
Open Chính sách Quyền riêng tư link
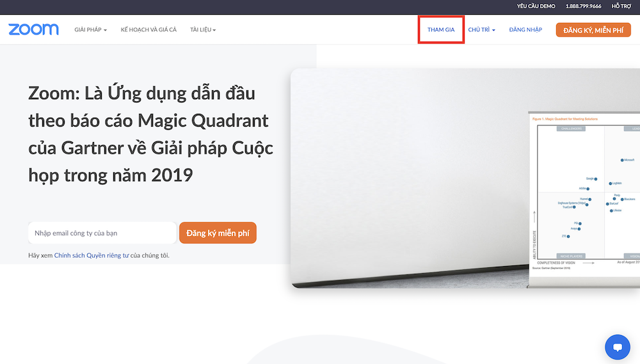[x=92, y=255]
